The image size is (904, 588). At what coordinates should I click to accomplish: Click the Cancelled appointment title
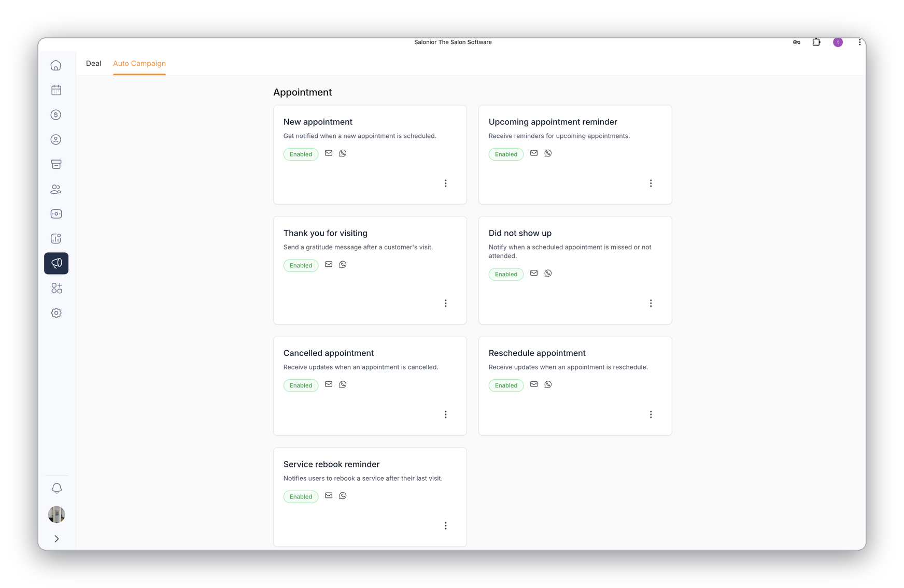coord(328,353)
